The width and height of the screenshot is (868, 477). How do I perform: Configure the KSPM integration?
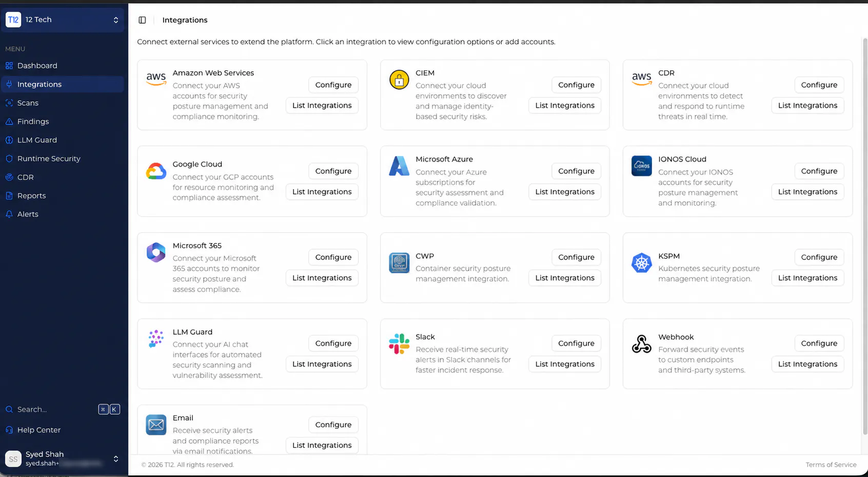(819, 257)
